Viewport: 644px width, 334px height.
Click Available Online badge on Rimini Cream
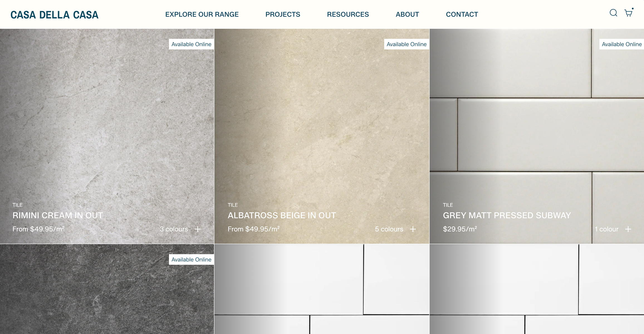(x=191, y=44)
